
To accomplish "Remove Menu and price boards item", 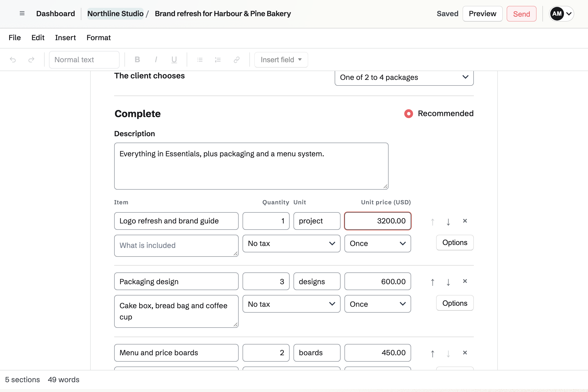I will pos(465,353).
